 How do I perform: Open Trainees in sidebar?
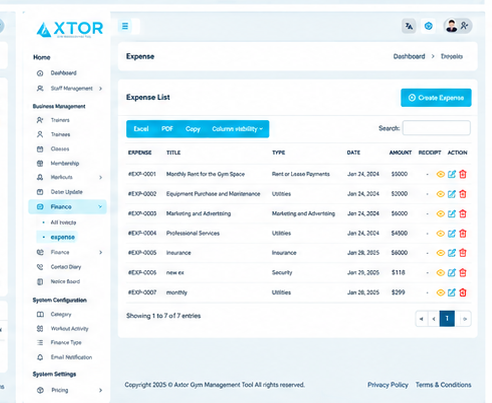[x=60, y=134]
